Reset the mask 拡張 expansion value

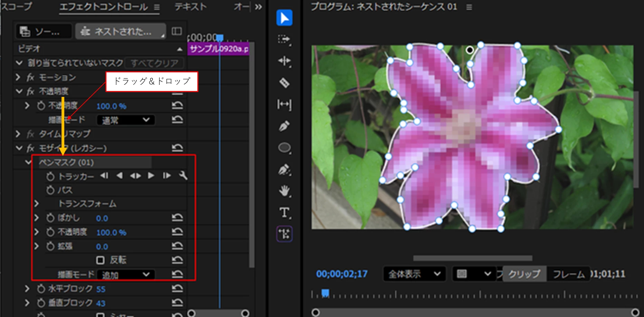pyautogui.click(x=177, y=246)
